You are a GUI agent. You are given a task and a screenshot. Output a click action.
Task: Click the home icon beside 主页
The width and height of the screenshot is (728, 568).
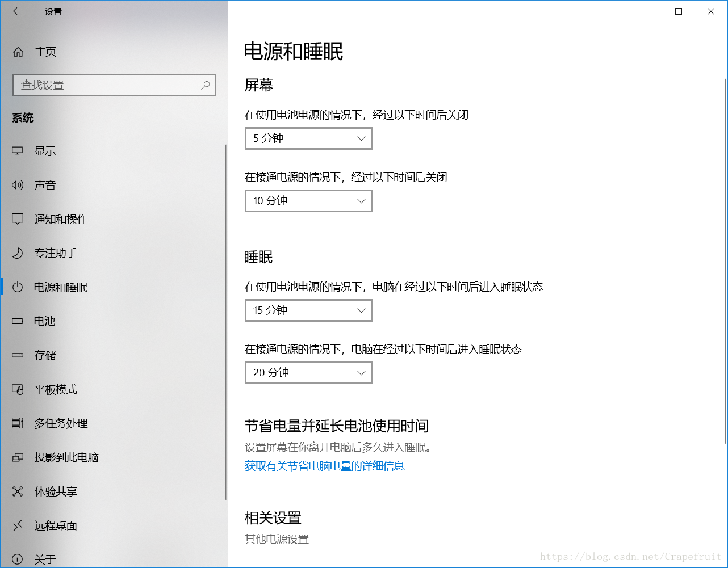(x=18, y=52)
